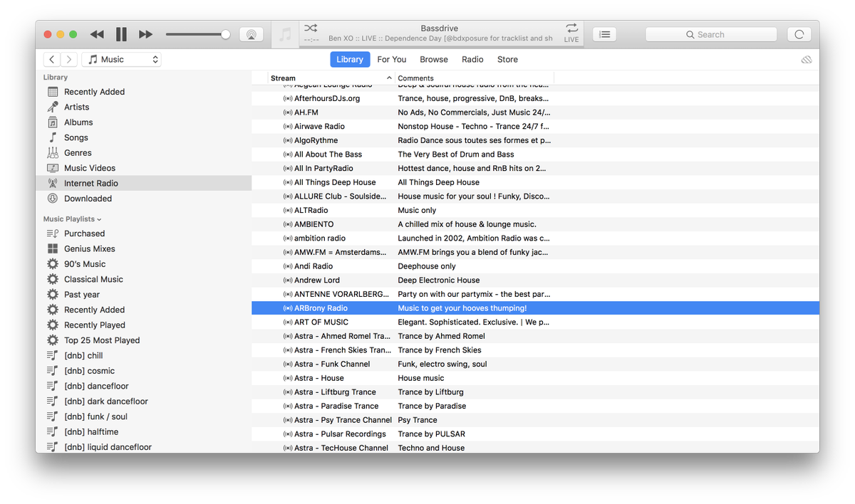Open the [dnb] dark dancefloor playlist
The width and height of the screenshot is (855, 504).
click(x=143, y=401)
